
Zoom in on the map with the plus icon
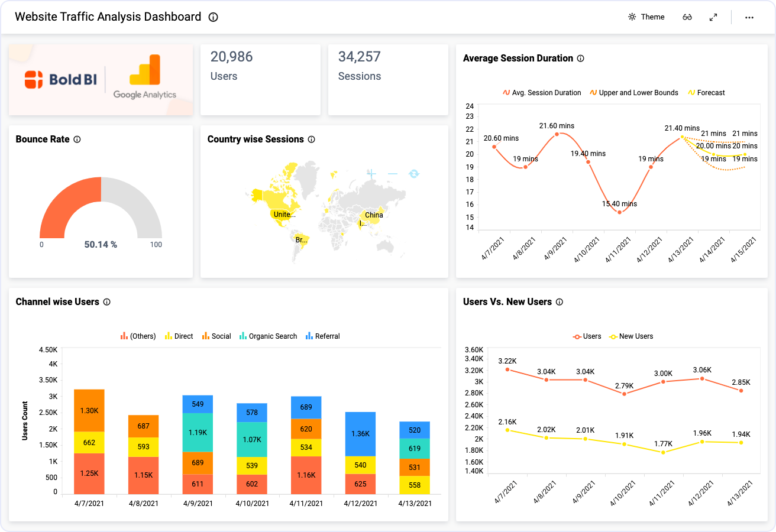click(x=371, y=174)
